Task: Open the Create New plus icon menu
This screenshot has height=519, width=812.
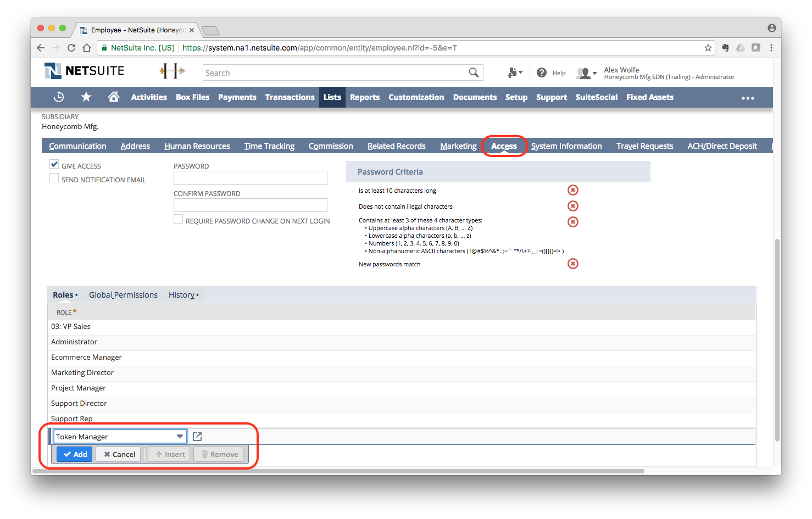Action: tap(514, 72)
